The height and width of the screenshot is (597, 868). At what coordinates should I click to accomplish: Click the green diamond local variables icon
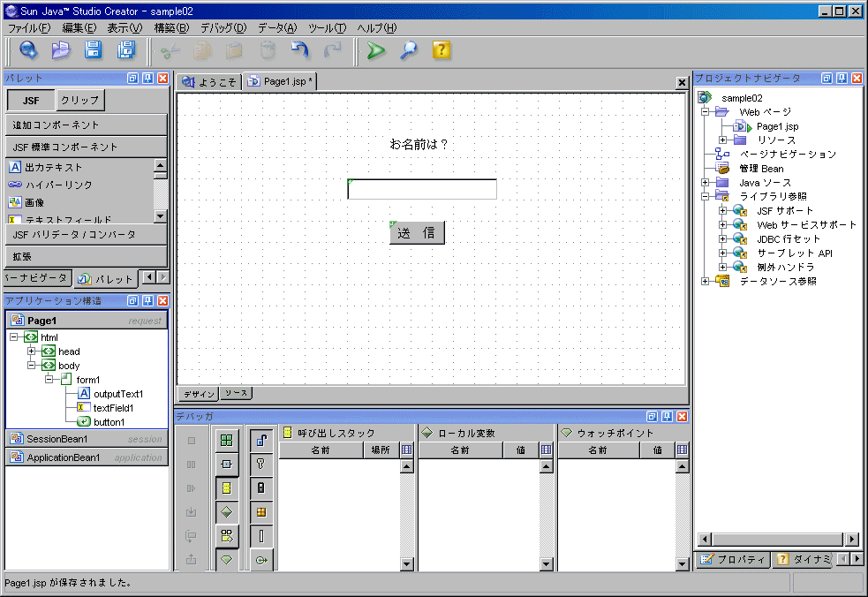(226, 512)
